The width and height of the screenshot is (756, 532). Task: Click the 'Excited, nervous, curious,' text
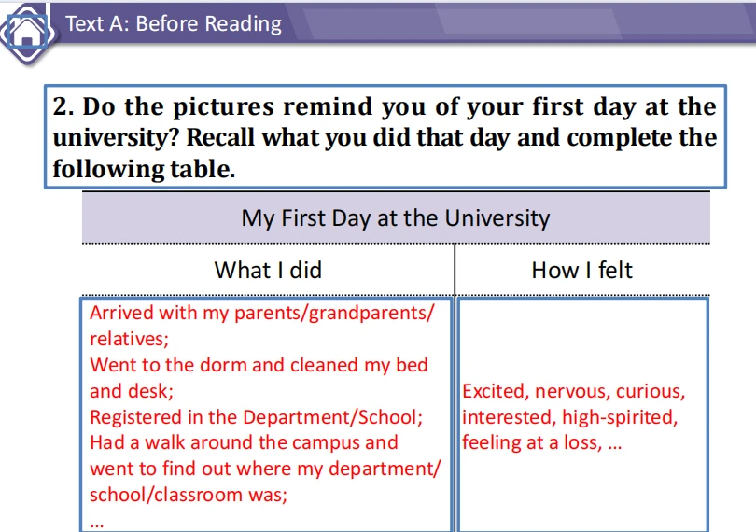573,391
